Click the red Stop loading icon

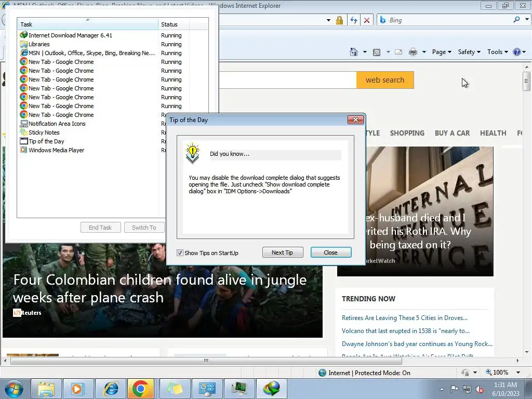pos(367,20)
